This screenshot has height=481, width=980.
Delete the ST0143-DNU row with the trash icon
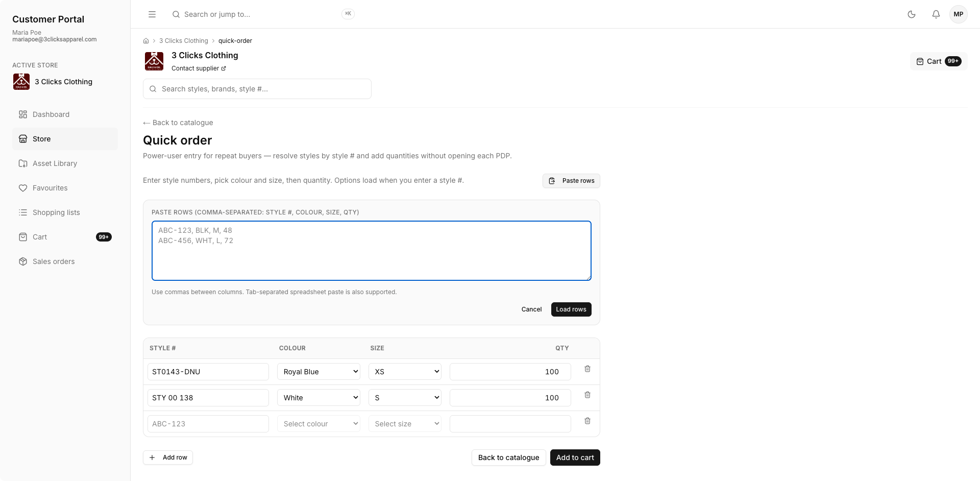(x=587, y=369)
